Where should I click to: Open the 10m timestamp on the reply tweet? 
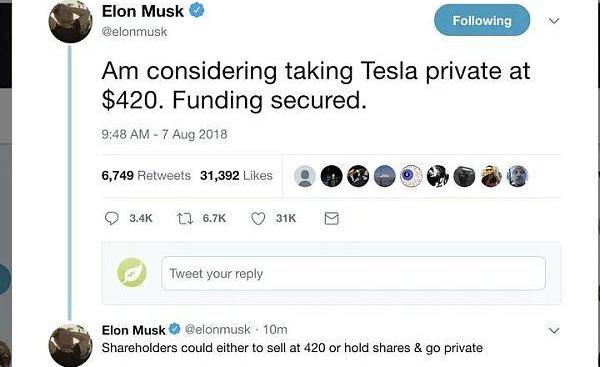[x=275, y=329]
